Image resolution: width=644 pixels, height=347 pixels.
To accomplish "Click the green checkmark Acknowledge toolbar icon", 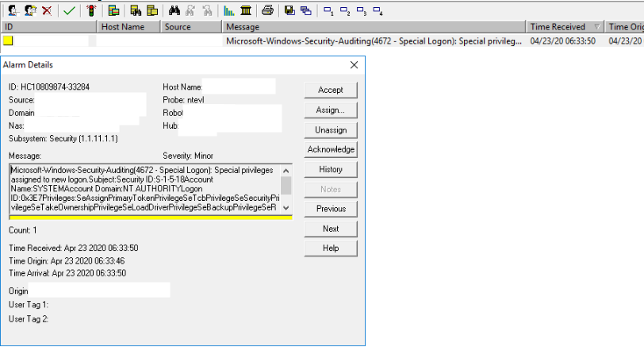I will point(70,10).
